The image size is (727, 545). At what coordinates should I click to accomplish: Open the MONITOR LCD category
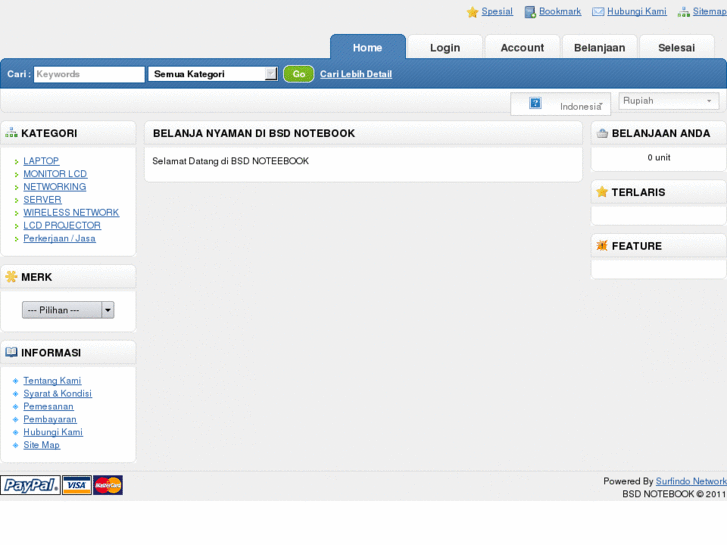(55, 173)
